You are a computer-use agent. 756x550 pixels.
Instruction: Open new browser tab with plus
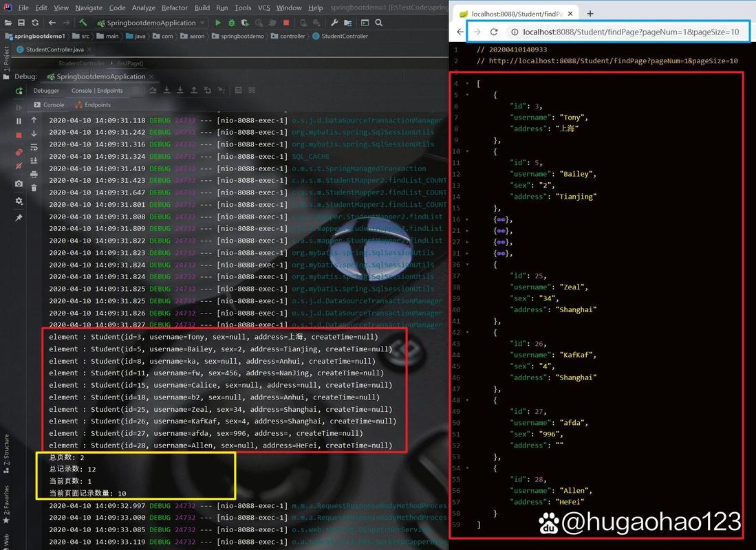(590, 14)
